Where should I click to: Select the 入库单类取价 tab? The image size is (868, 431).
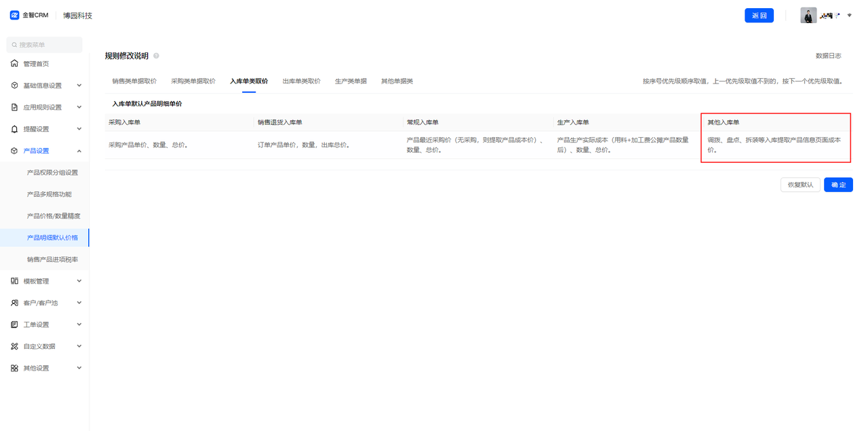249,81
